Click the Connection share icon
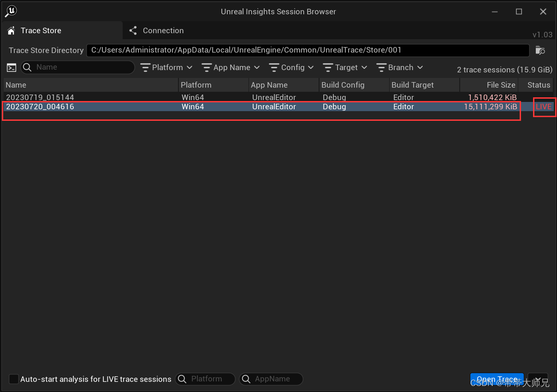Viewport: 557px width, 392px height. (133, 30)
